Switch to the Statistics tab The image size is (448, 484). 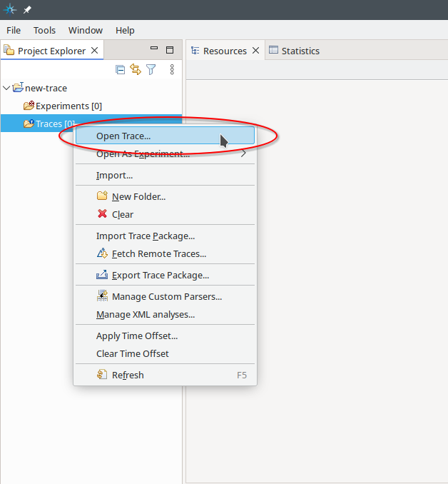click(x=300, y=51)
